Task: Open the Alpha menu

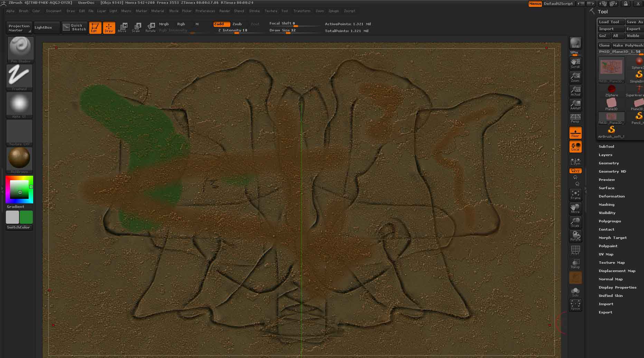Action: tap(10, 11)
